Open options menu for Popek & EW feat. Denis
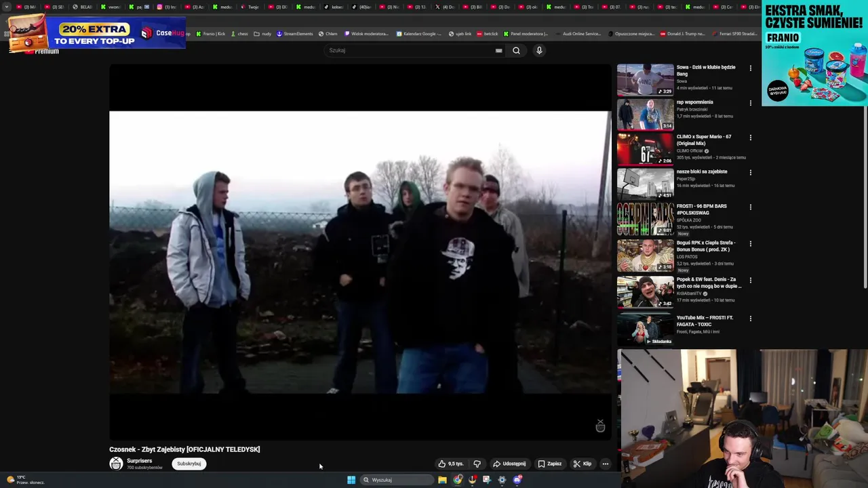 (x=750, y=281)
